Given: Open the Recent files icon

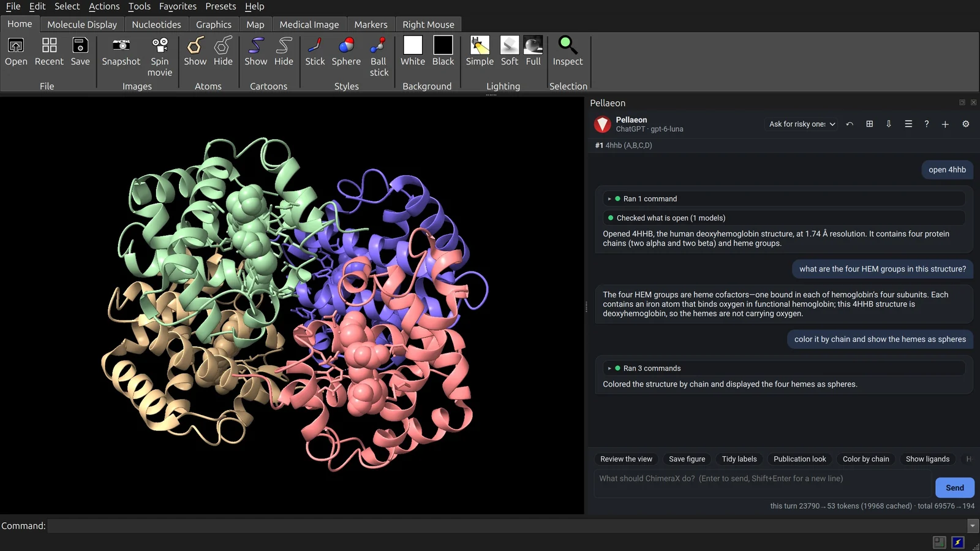Looking at the screenshot, I should coord(49,45).
